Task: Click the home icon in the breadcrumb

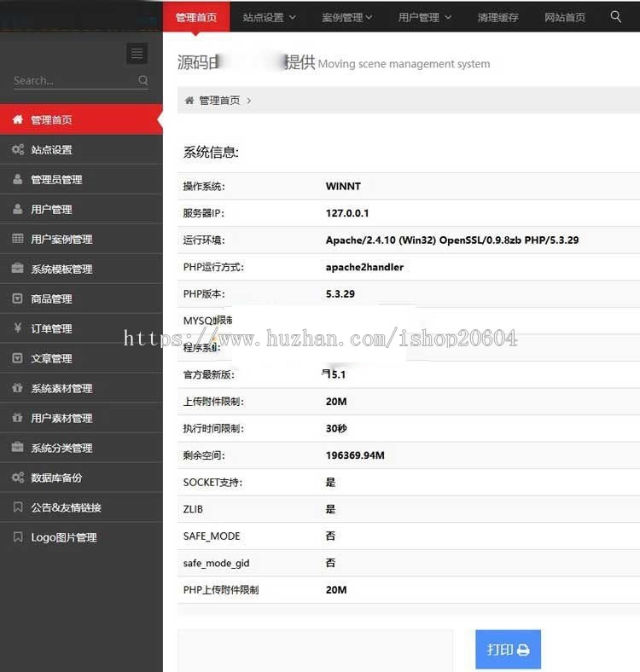Action: pos(189,101)
